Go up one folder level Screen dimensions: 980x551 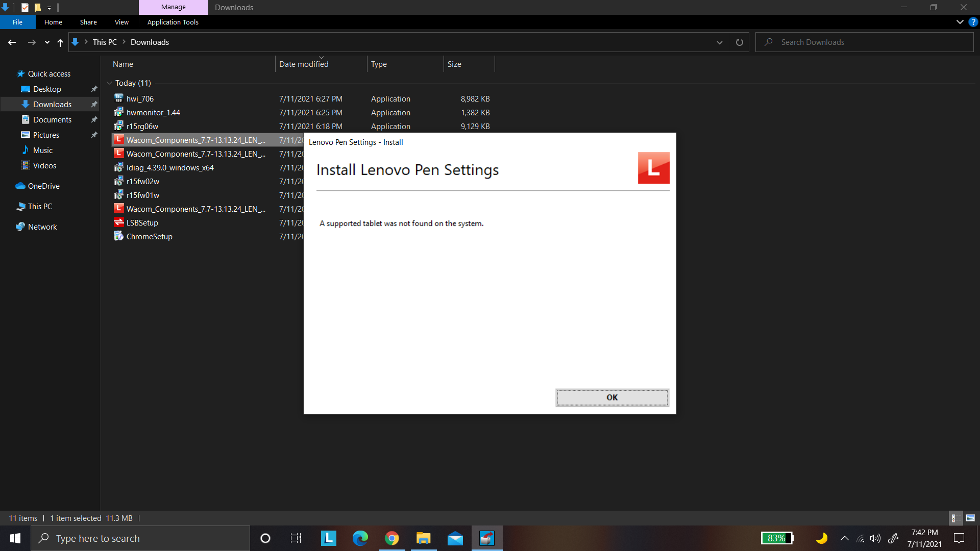coord(60,42)
